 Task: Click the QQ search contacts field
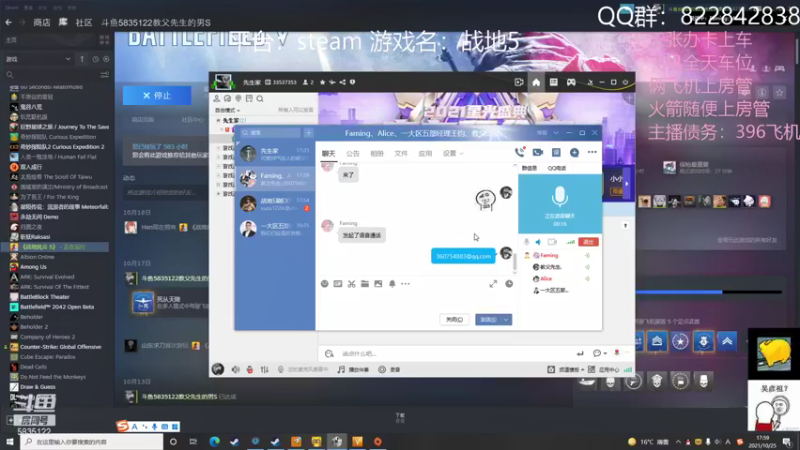coord(270,133)
